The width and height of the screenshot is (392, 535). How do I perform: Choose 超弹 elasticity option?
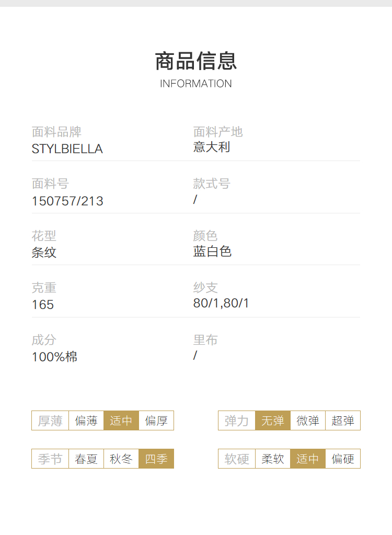pyautogui.click(x=343, y=420)
